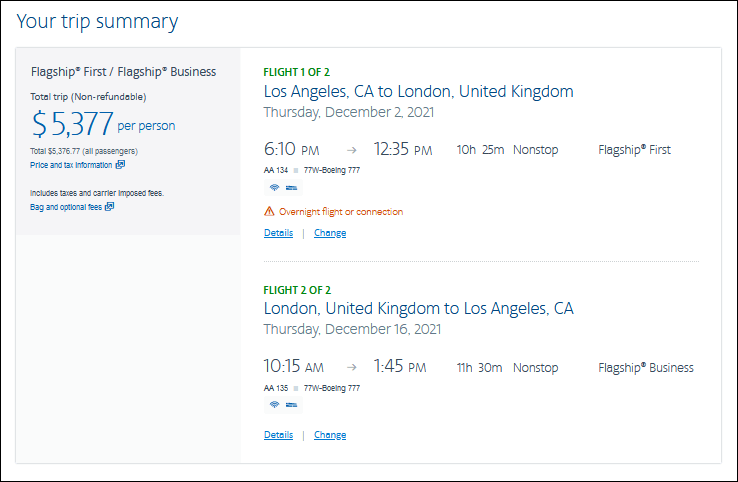
Task: Click the Wi-Fi icon for flight AA 134
Action: tap(273, 188)
